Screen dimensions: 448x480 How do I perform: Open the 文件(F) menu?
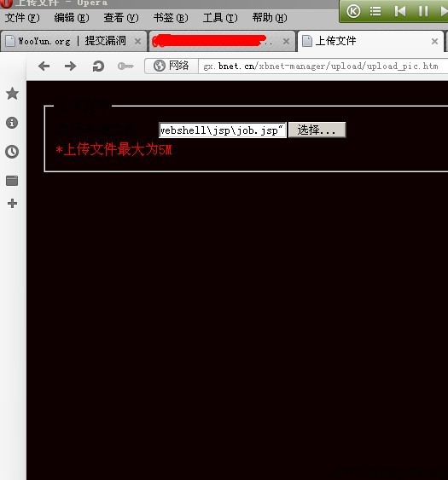(x=22, y=18)
